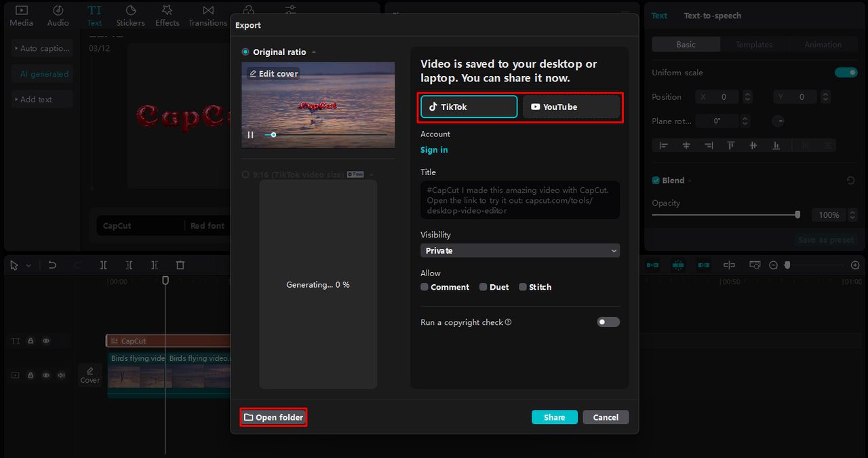Enable the Stitch checkbox
Image resolution: width=868 pixels, height=458 pixels.
coord(523,287)
